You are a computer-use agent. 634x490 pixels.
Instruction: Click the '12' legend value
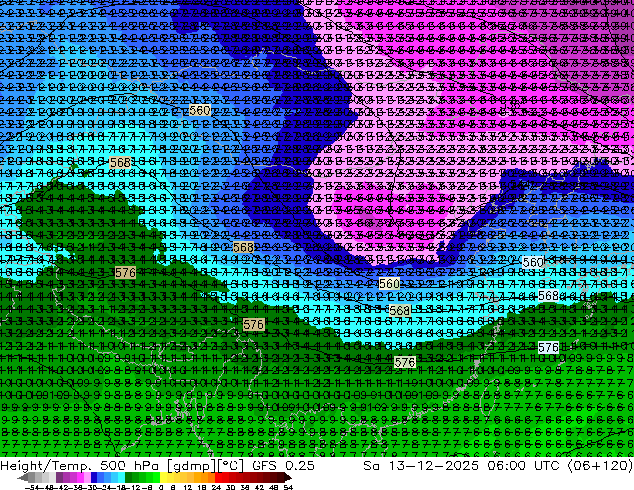click(x=187, y=487)
